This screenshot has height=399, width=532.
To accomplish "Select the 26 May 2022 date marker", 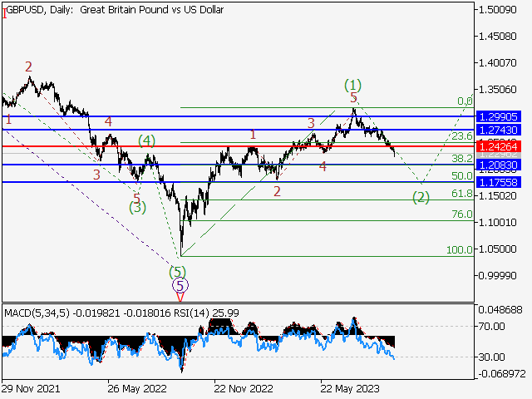I will click(x=137, y=387).
